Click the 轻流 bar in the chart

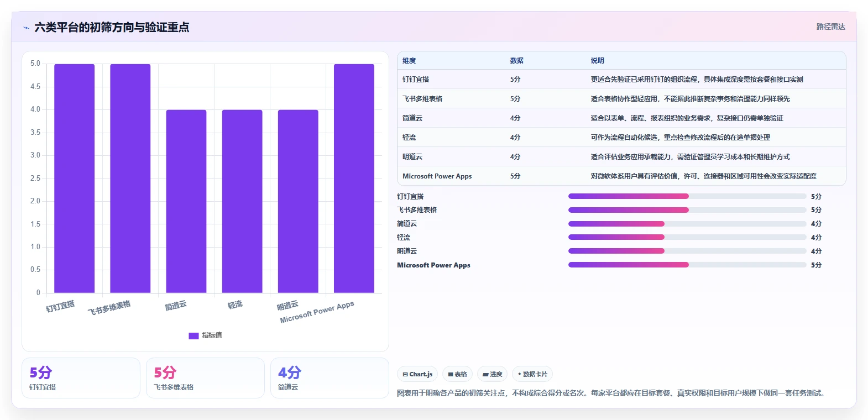(242, 201)
